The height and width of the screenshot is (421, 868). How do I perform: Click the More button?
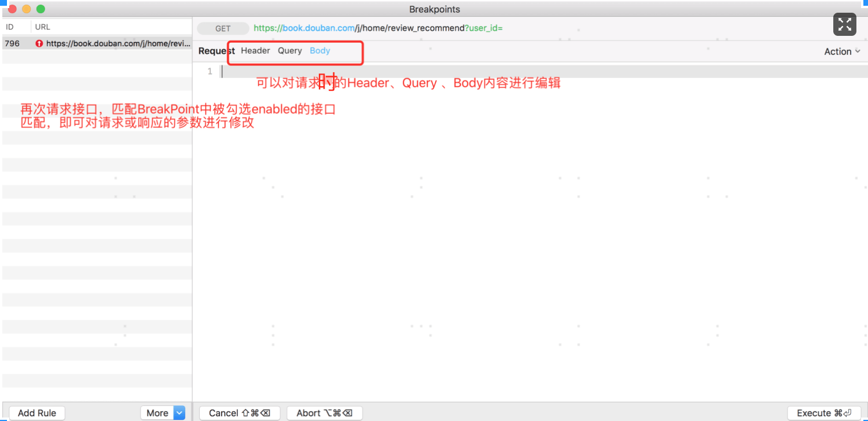pyautogui.click(x=157, y=413)
